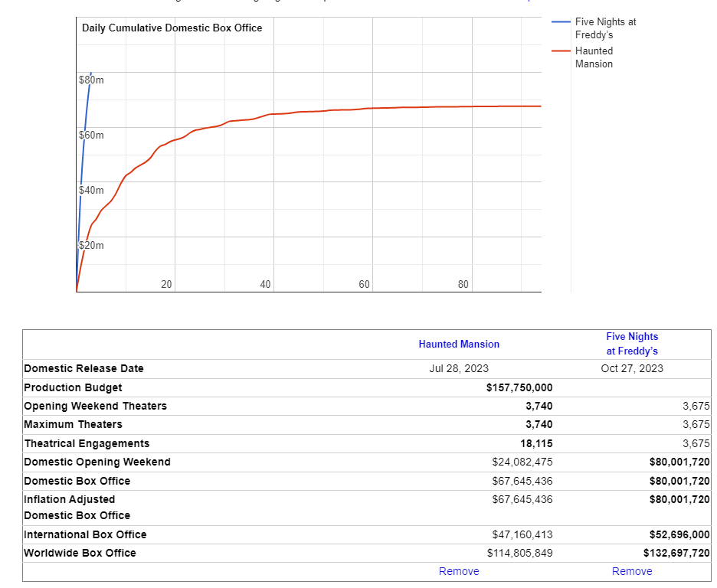Select the Worldwide Box Office row label
This screenshot has width=717, height=588.
(x=80, y=553)
